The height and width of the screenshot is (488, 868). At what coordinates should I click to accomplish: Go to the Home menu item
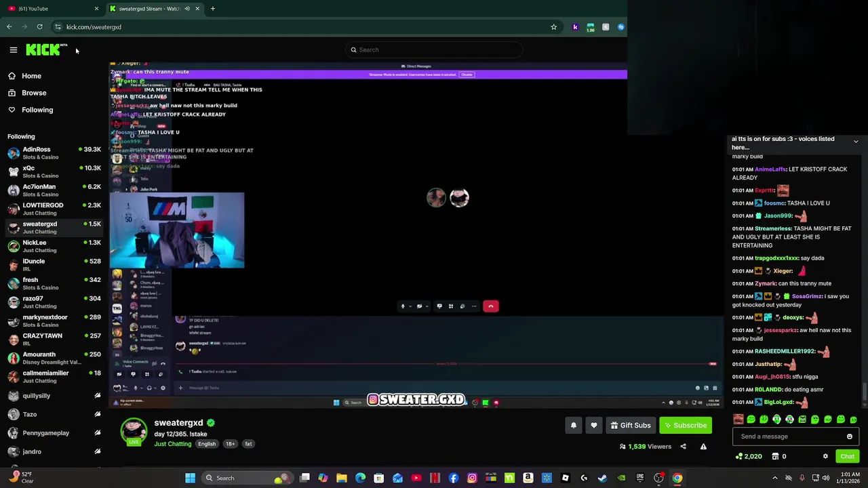coord(31,76)
